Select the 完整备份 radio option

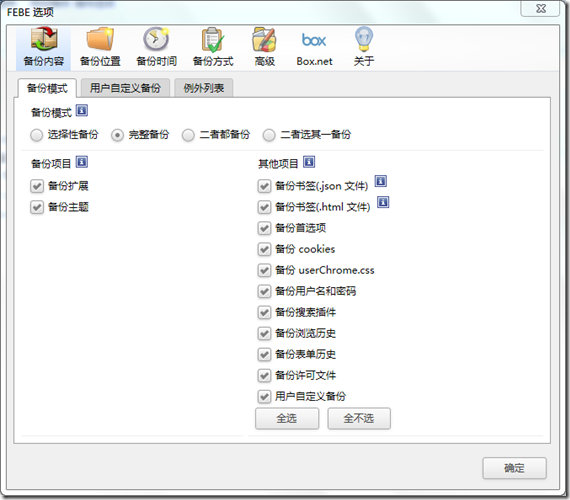(x=117, y=135)
